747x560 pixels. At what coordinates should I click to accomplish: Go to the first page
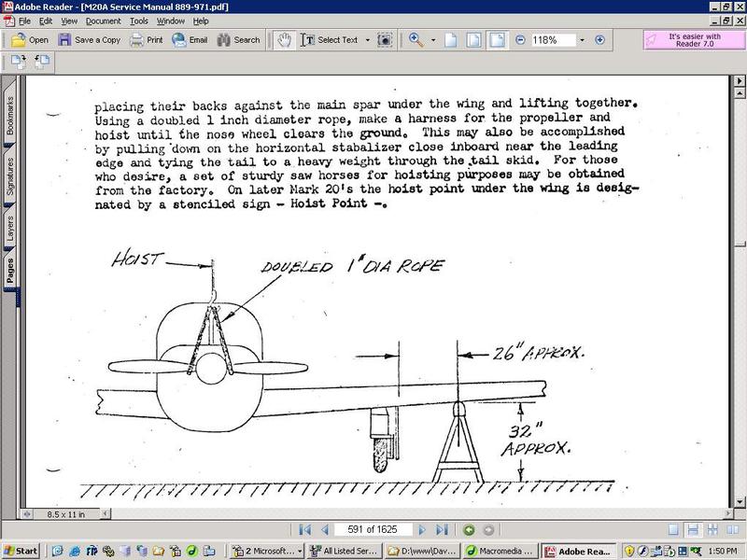click(x=305, y=529)
